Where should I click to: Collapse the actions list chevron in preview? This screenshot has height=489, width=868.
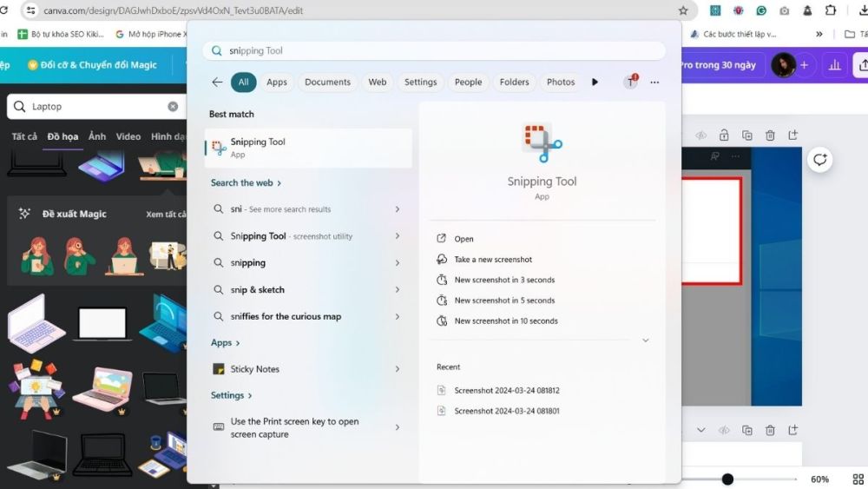(x=646, y=340)
